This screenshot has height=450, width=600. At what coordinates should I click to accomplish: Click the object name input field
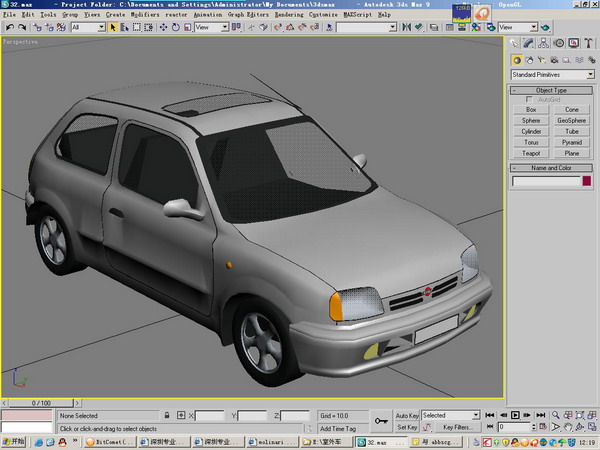coord(545,181)
